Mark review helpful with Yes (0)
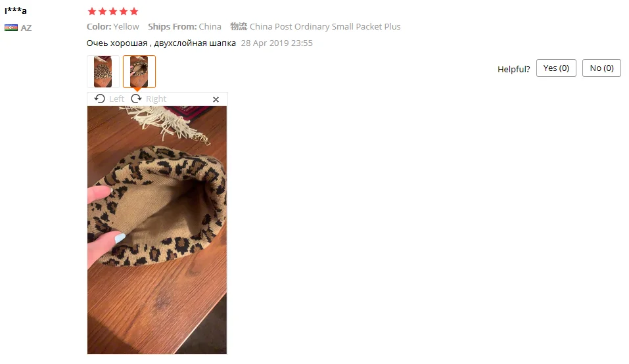Screen dimensions: 629x364 [556, 68]
